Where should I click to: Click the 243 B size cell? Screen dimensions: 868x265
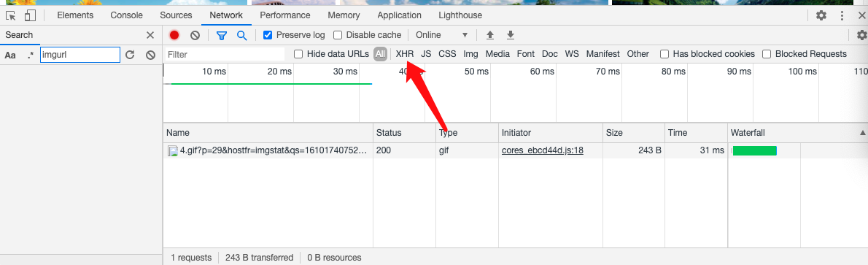pyautogui.click(x=634, y=150)
